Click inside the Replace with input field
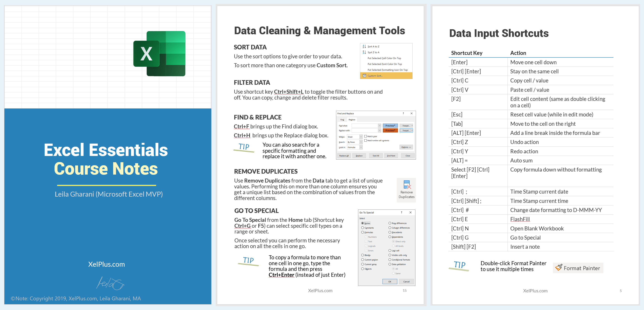Screen dimensions: 644x310 point(365,130)
